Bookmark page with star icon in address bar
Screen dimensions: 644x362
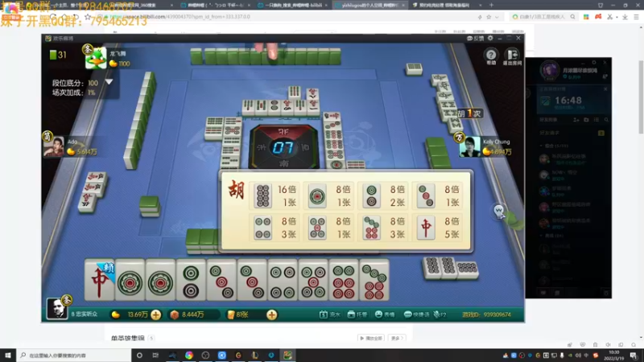tap(489, 17)
